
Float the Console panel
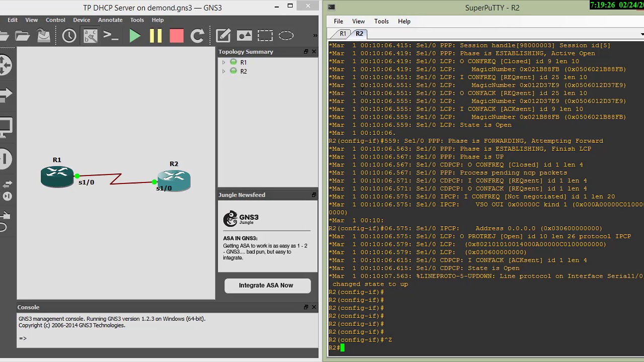click(306, 307)
